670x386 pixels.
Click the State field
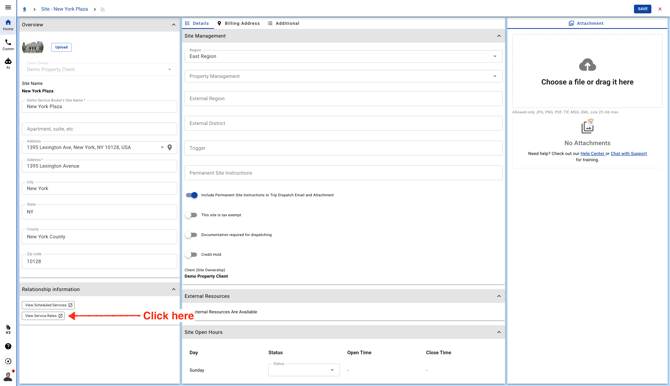pos(99,212)
